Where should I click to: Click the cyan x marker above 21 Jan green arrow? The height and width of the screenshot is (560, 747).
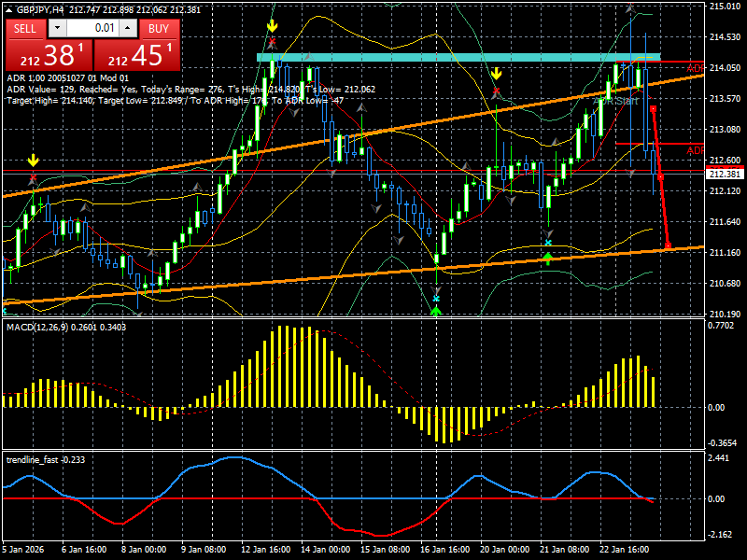pyautogui.click(x=548, y=243)
